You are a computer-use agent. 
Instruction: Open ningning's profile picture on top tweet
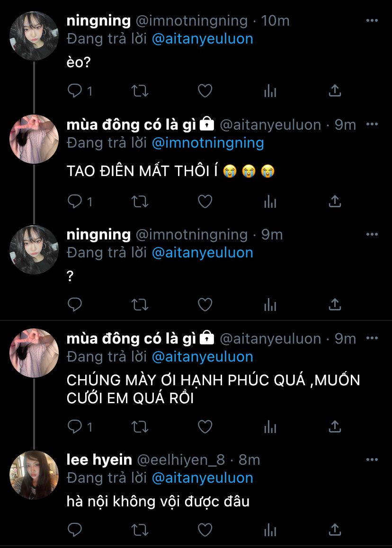(34, 36)
